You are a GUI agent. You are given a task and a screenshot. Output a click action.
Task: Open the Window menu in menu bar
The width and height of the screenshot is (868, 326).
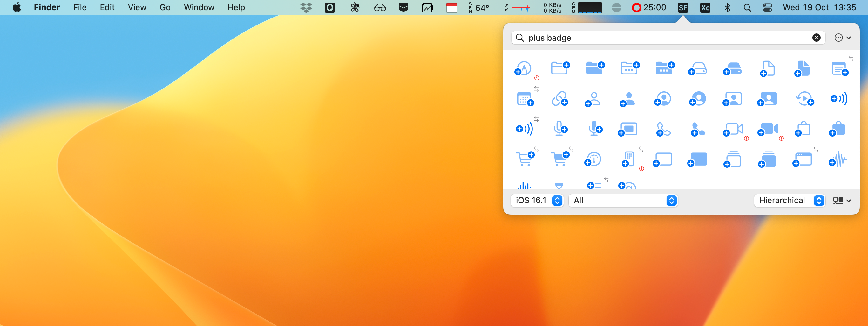coord(199,7)
